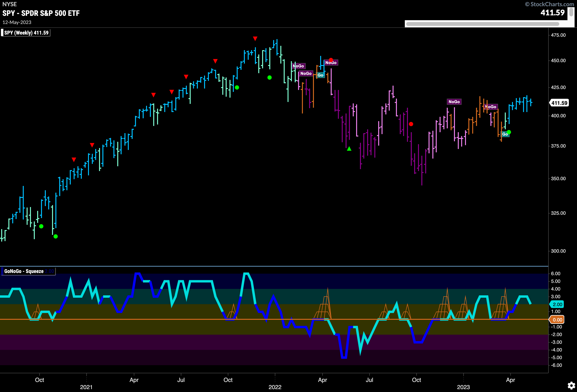Click the red triangle marker near December 2020
Image resolution: width=577 pixels, height=392 pixels.
point(74,160)
